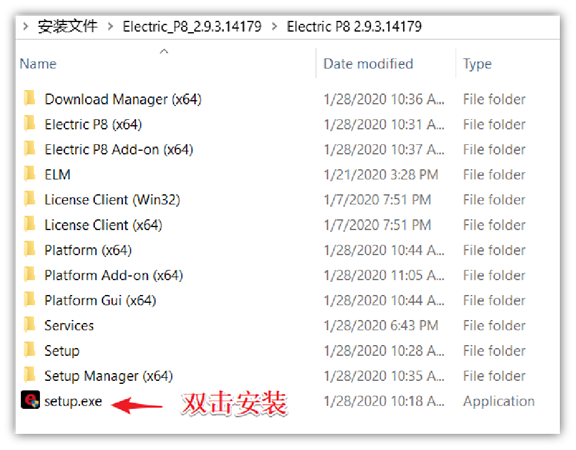Select the Setup Manager (x64) folder icon
576x450 pixels.
(29, 375)
